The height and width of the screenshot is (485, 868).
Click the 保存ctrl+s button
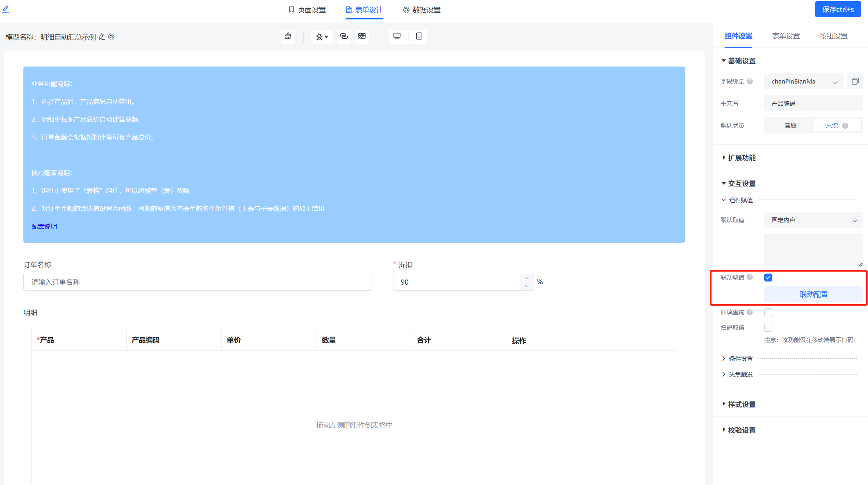tap(838, 9)
